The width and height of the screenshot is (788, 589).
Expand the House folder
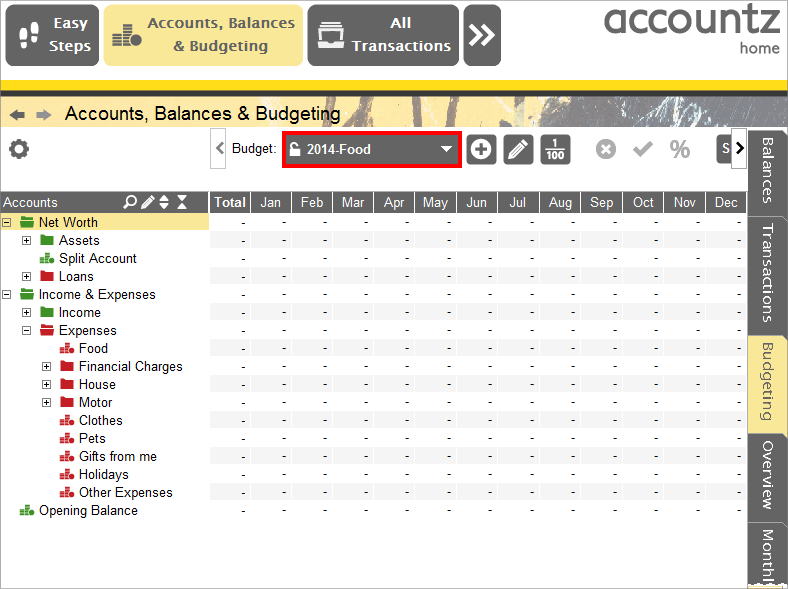46,384
